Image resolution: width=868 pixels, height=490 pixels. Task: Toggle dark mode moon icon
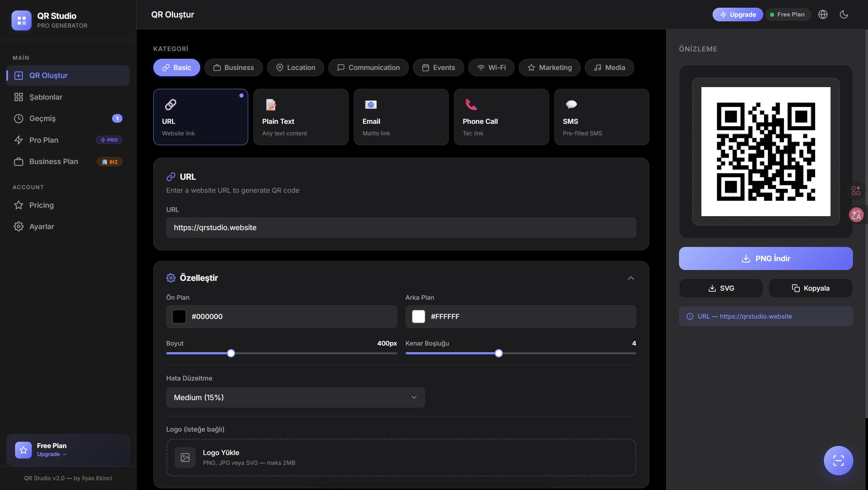pos(844,14)
